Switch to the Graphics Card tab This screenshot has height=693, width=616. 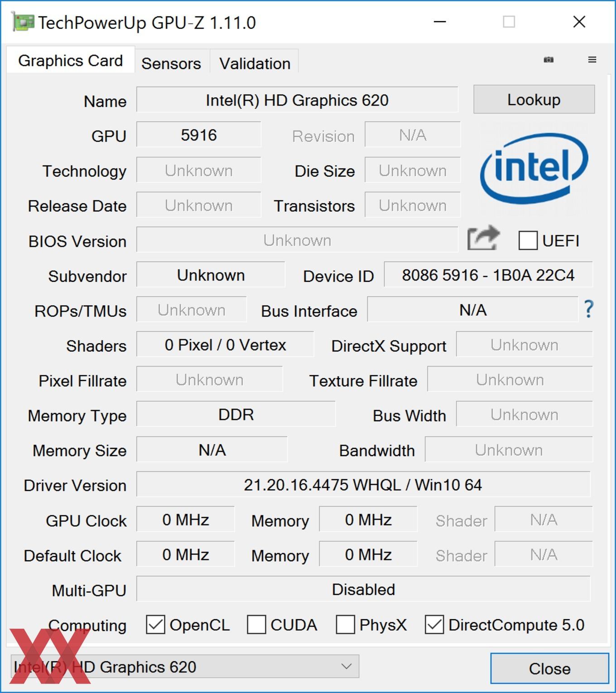point(71,61)
